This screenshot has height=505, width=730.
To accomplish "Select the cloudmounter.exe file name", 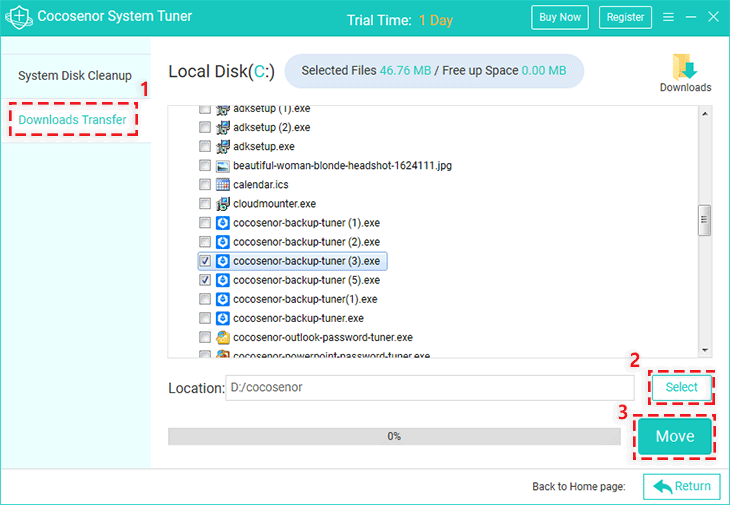I will pyautogui.click(x=274, y=203).
